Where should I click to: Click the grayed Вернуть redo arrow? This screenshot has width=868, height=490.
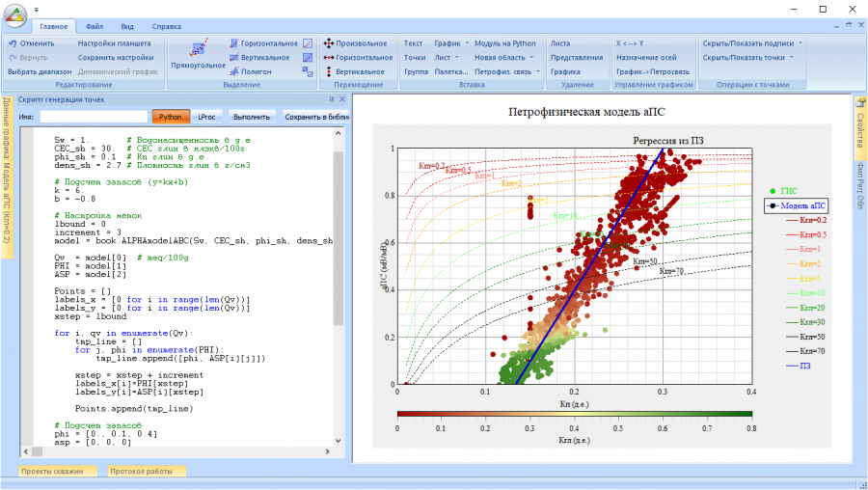[x=13, y=58]
